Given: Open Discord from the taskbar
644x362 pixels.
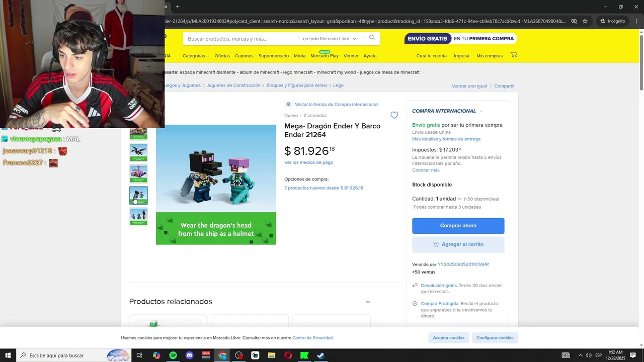Looking at the screenshot, I should (190, 355).
